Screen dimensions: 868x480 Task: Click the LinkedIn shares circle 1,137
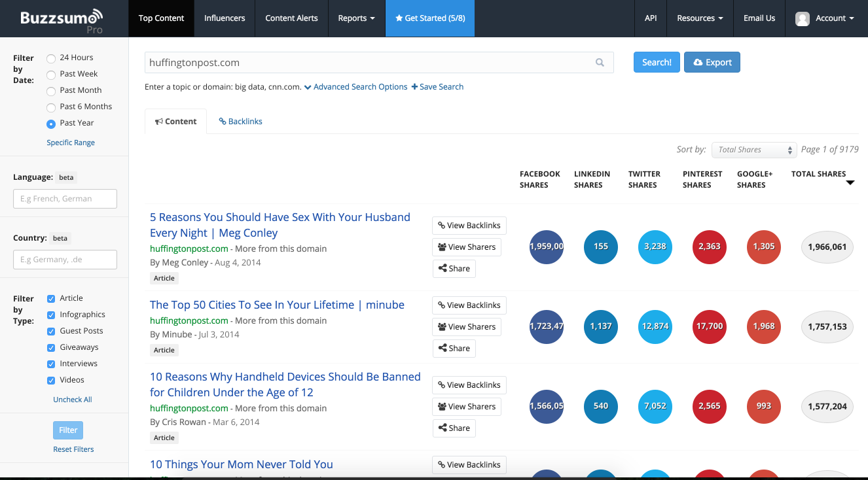(601, 326)
